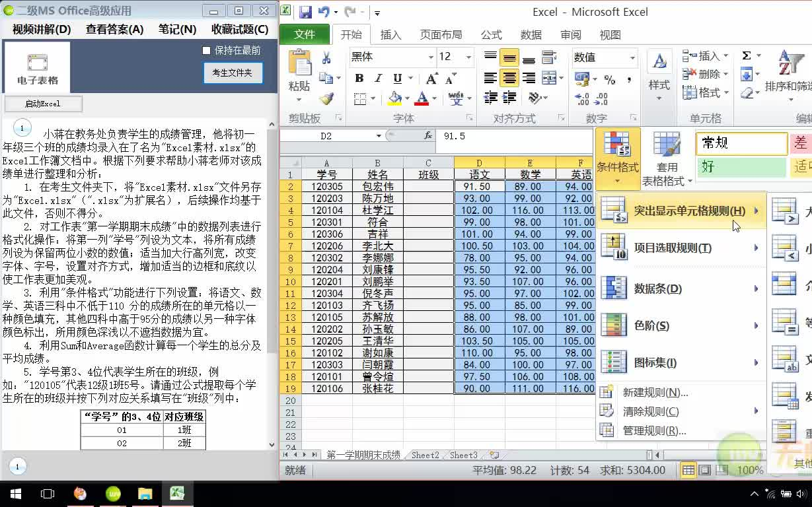
Task: Switch to the 插入 ribbon tab
Action: point(391,34)
